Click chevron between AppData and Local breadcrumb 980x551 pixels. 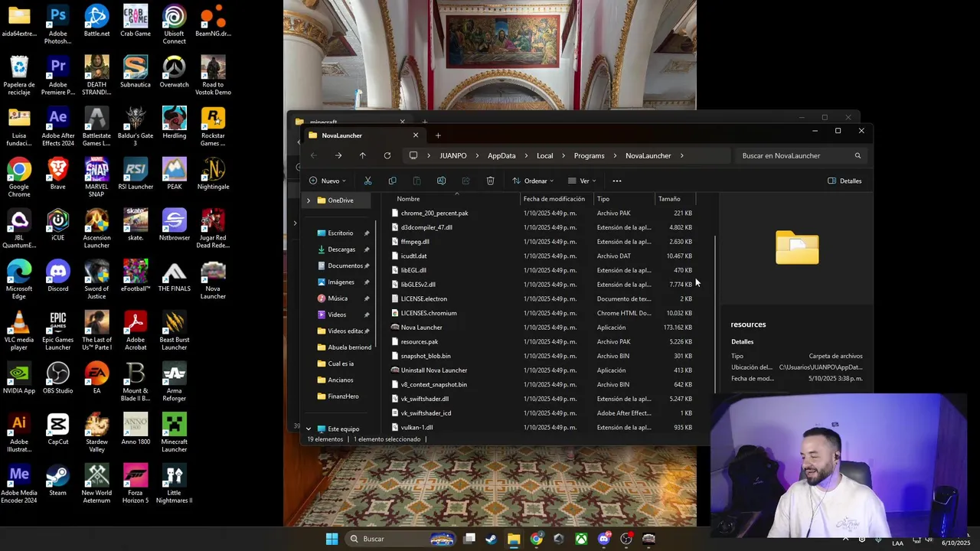(526, 155)
